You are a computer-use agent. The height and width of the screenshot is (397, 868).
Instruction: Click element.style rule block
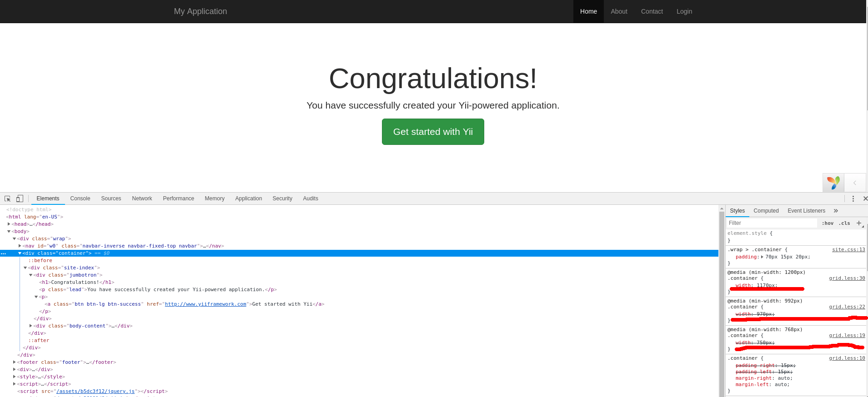796,237
